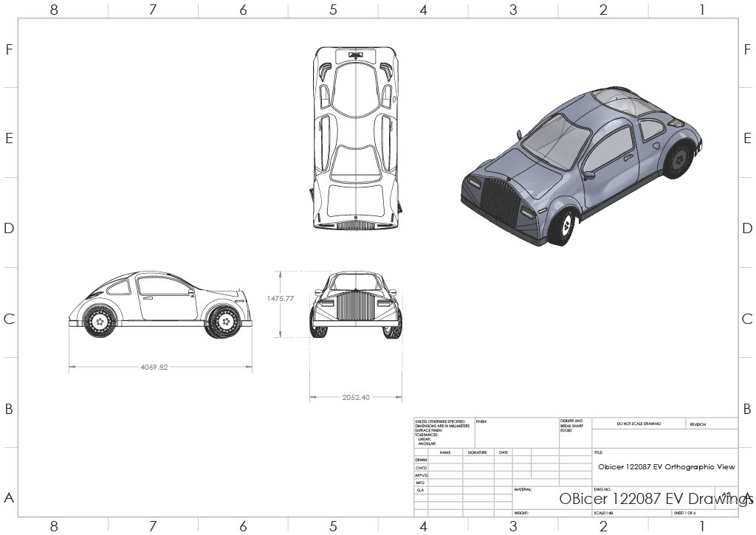Select the shaded isometric car view
Image resolution: width=756 pixels, height=535 pixels.
click(x=582, y=166)
